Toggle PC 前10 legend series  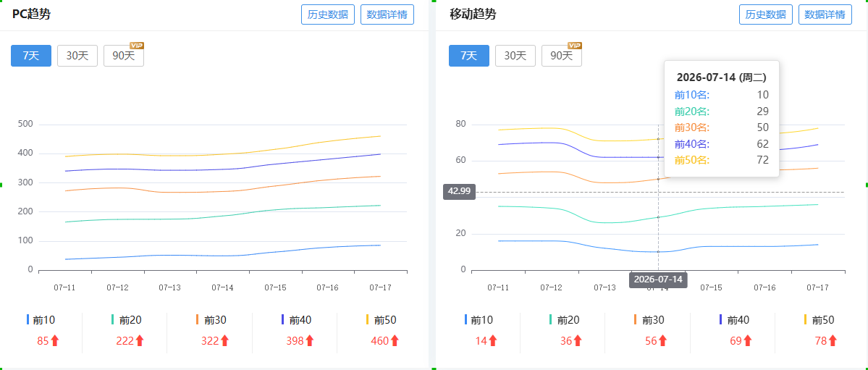(x=41, y=319)
